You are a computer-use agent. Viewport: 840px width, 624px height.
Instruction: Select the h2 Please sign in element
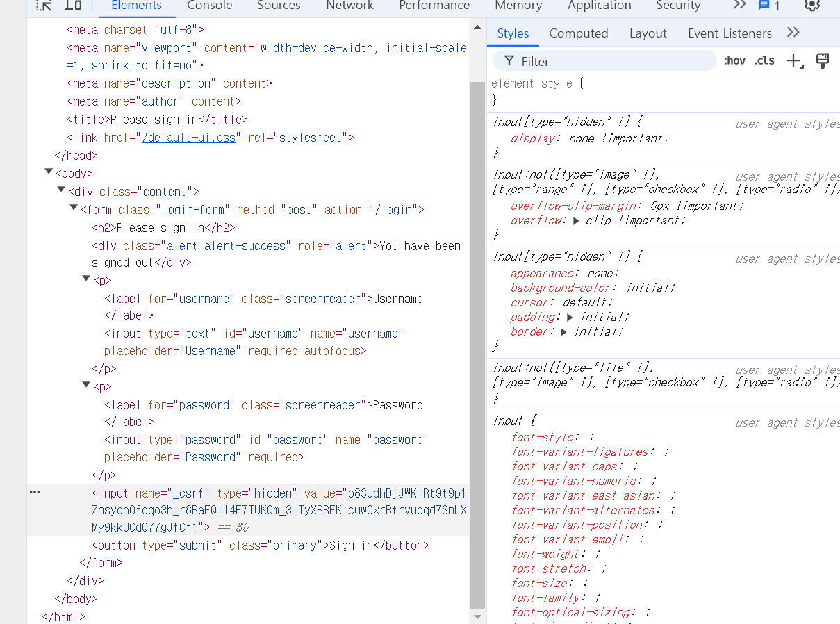163,228
